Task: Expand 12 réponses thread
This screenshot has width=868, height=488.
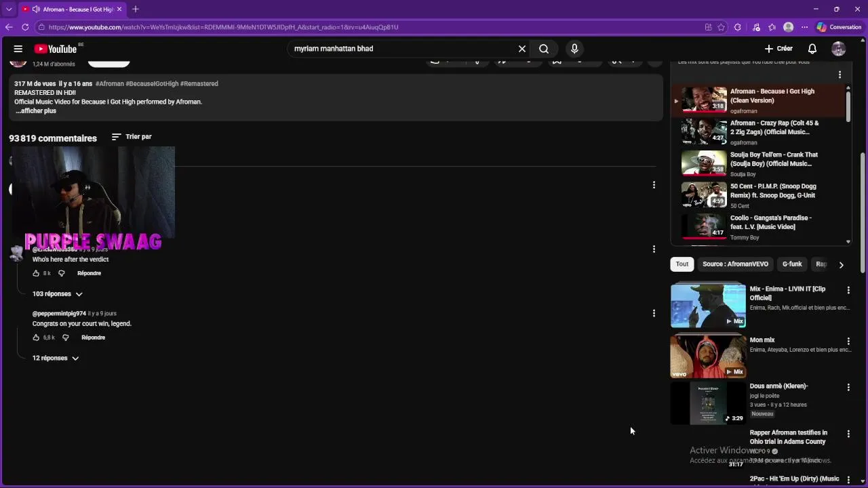Action: coord(56,358)
